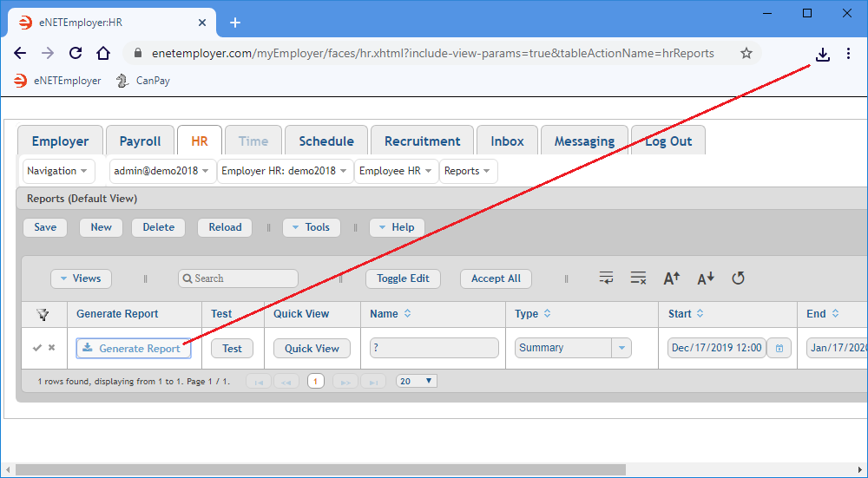The width and height of the screenshot is (868, 478).
Task: Click the Accept All button
Action: coord(496,278)
